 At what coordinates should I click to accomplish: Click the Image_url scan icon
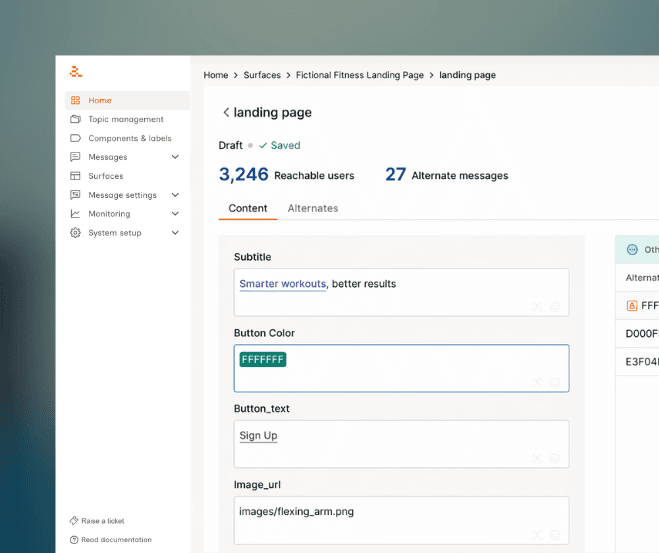tap(537, 535)
